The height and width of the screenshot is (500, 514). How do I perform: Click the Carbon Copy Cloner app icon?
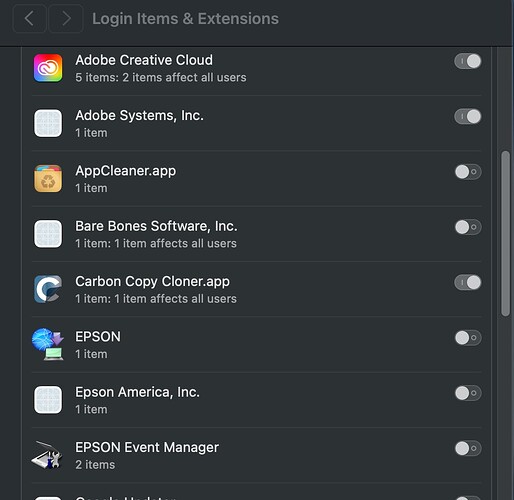click(x=48, y=289)
